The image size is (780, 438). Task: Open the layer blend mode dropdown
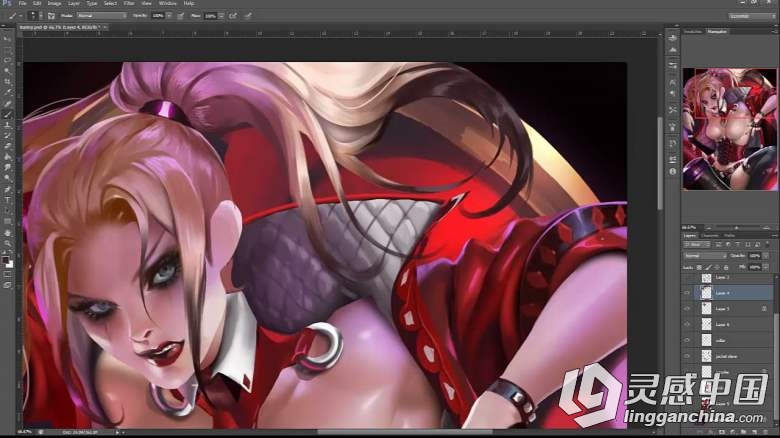coord(705,256)
